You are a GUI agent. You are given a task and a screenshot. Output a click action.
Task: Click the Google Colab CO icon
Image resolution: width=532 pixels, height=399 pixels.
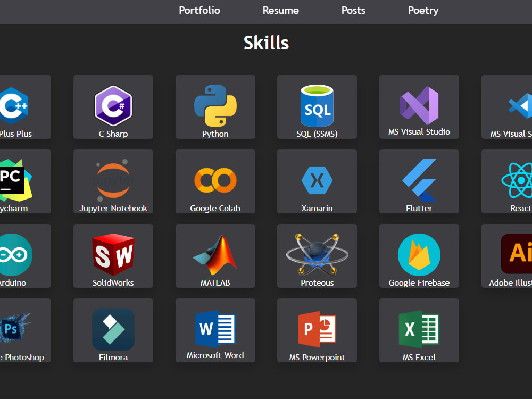(215, 180)
